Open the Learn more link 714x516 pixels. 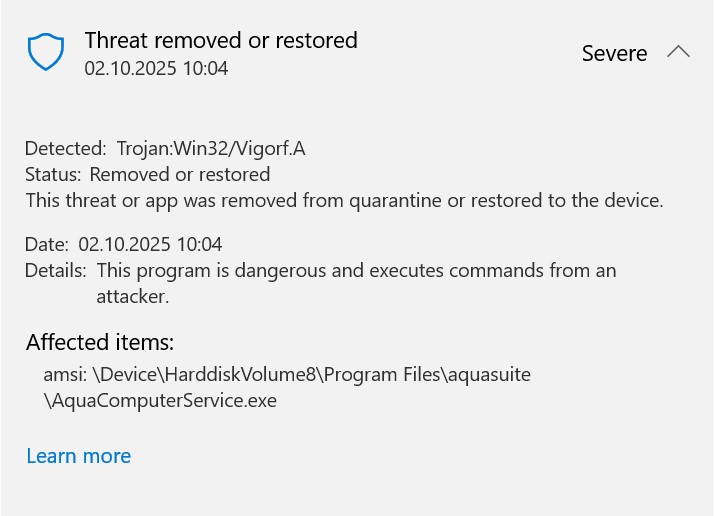pyautogui.click(x=79, y=456)
